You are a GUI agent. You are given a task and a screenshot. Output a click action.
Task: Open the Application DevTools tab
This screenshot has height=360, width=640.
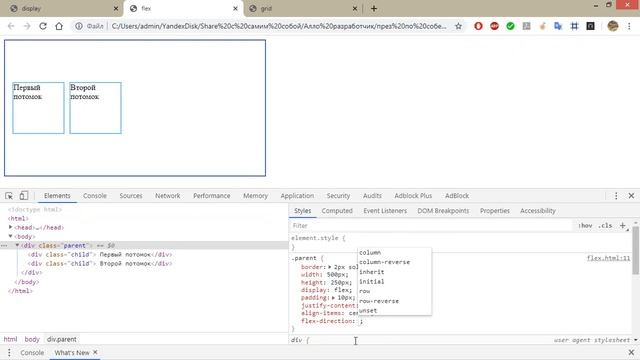[297, 196]
